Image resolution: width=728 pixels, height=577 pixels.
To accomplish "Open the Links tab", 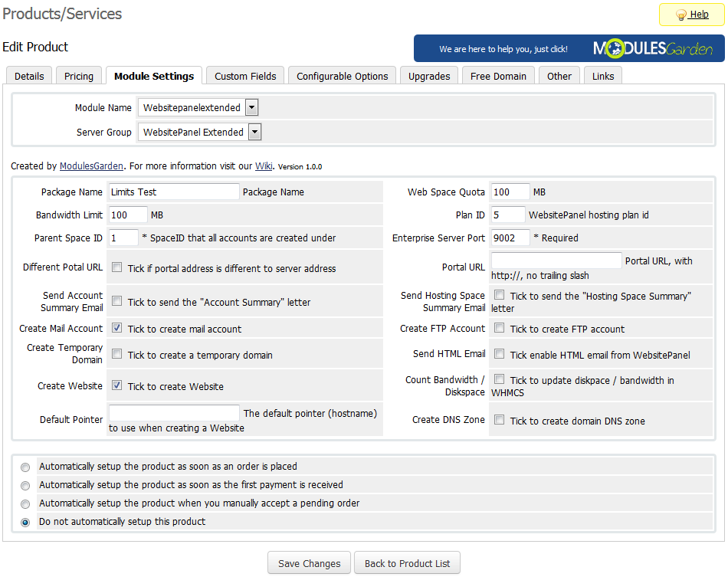I will [x=602, y=76].
